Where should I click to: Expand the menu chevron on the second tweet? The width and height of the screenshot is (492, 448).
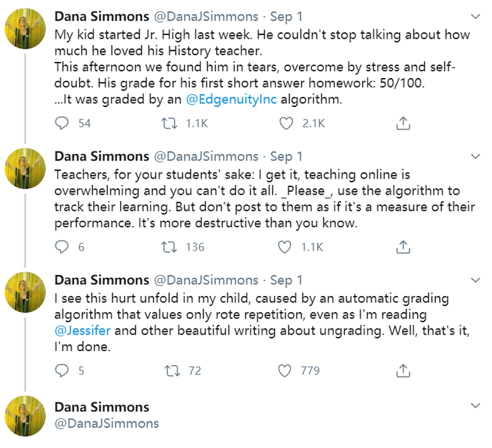click(475, 156)
